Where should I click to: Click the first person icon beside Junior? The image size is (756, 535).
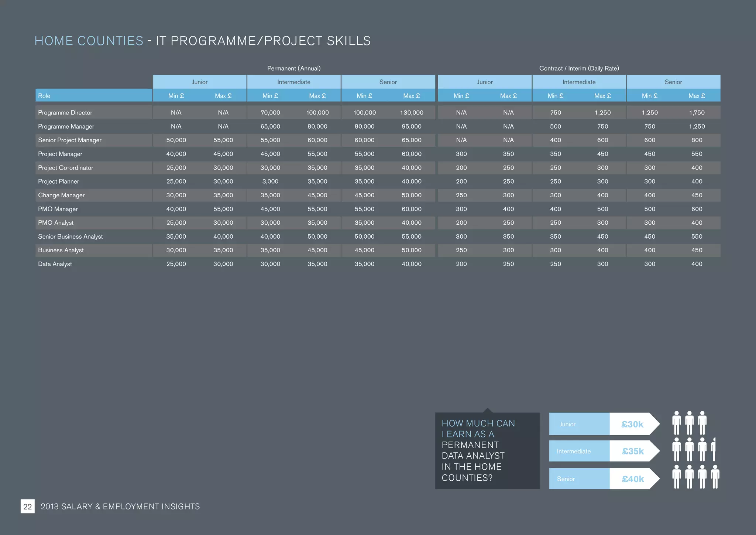coord(676,423)
